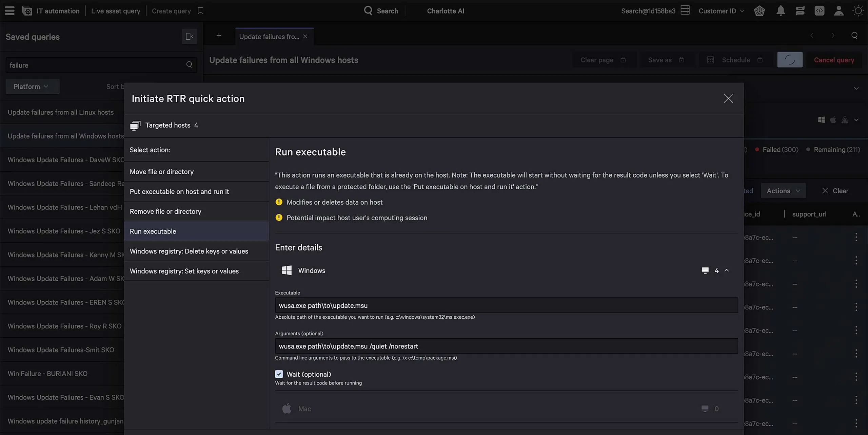This screenshot has height=435, width=868.
Task: Uncheck the Wait (optional) checkbox
Action: [279, 374]
